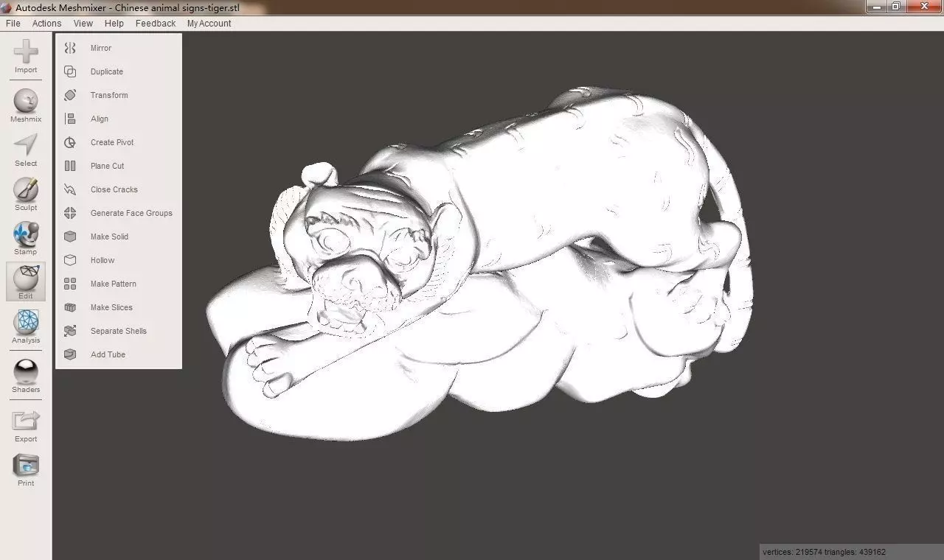Open the Actions menu
This screenshot has height=560, width=944.
click(x=46, y=24)
